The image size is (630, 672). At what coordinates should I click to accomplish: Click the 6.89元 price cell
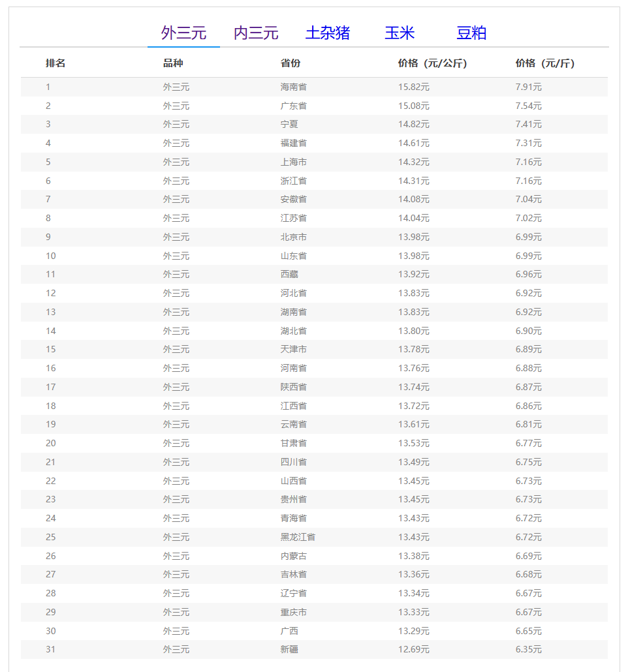[x=528, y=349]
